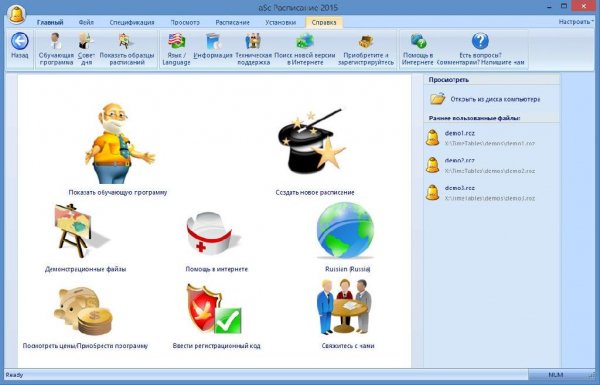The height and width of the screenshot is (385, 600).
Task: Click the Ранее пользованные файлы heading
Action: (x=474, y=118)
